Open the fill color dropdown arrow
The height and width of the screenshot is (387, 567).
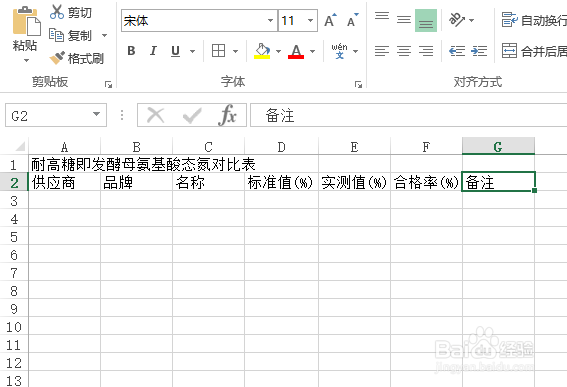278,51
